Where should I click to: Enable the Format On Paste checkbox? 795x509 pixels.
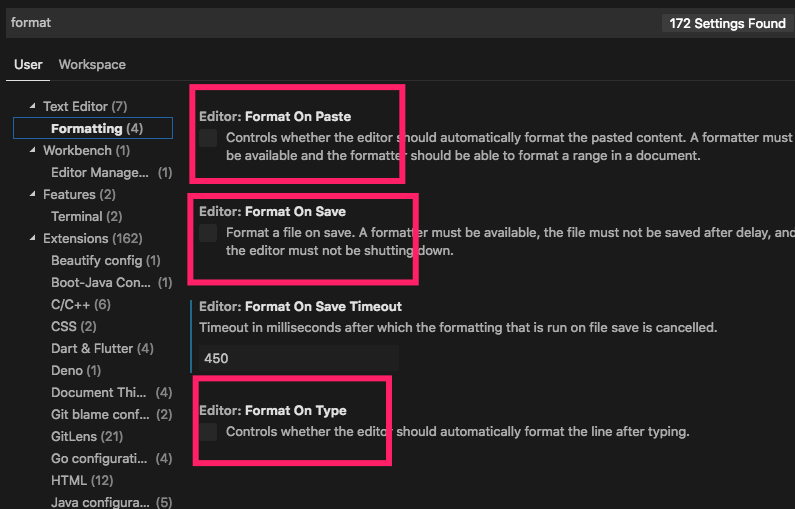[208, 138]
